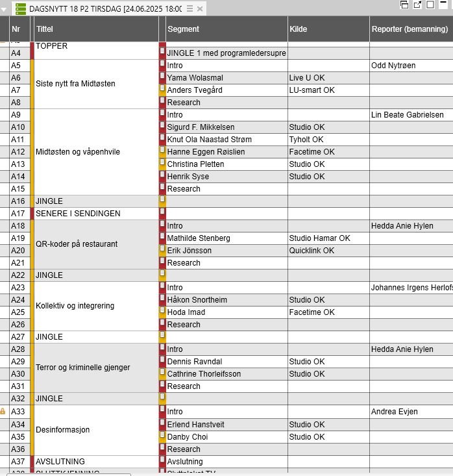This screenshot has width=453, height=476.
Task: Click script icon for Anders Tvegård
Action: click(162, 88)
